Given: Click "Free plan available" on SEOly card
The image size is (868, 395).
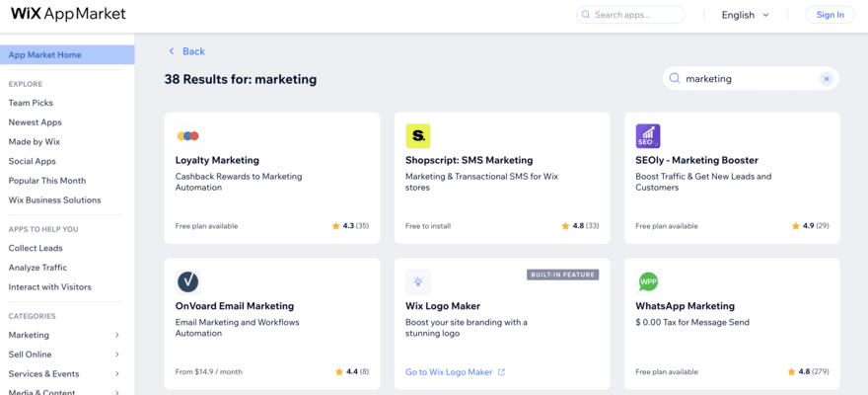Looking at the screenshot, I should [x=667, y=226].
